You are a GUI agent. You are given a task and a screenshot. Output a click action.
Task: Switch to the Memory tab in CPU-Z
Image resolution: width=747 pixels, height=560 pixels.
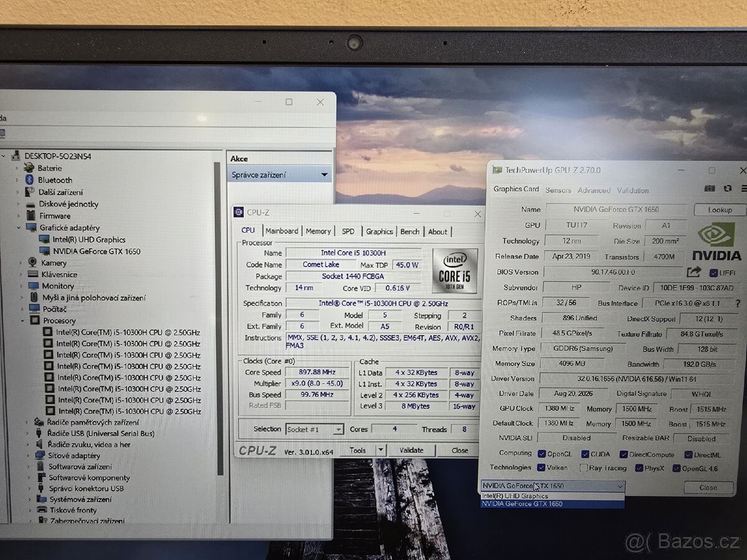click(318, 231)
